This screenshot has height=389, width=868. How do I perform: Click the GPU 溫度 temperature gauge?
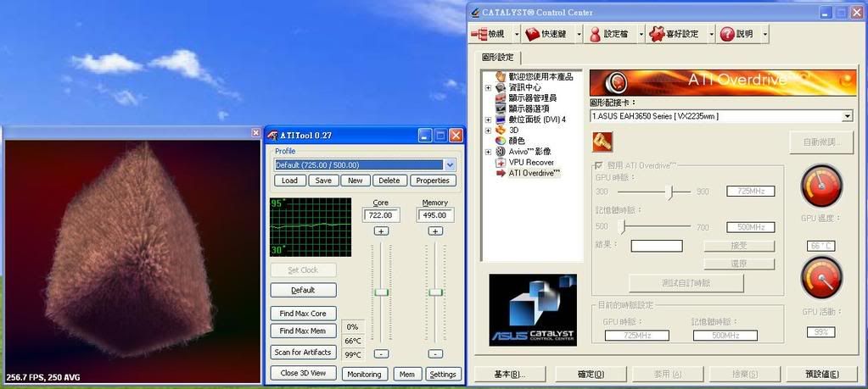(x=821, y=186)
